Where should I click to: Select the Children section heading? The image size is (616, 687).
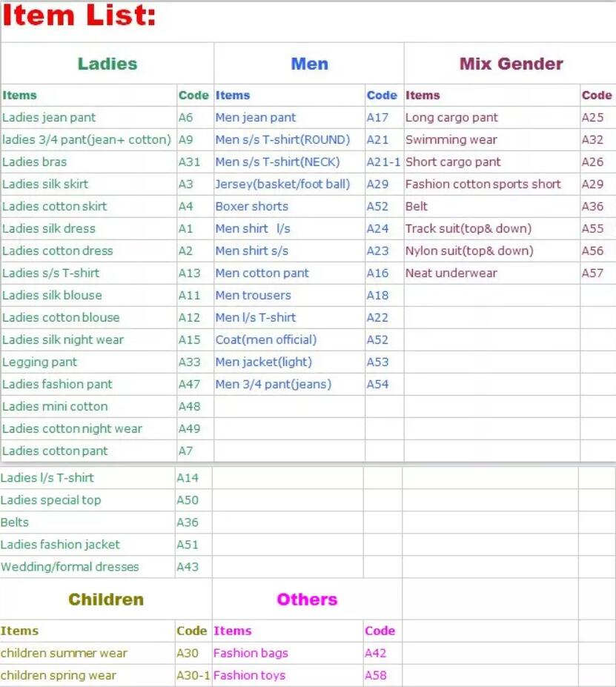(x=106, y=600)
